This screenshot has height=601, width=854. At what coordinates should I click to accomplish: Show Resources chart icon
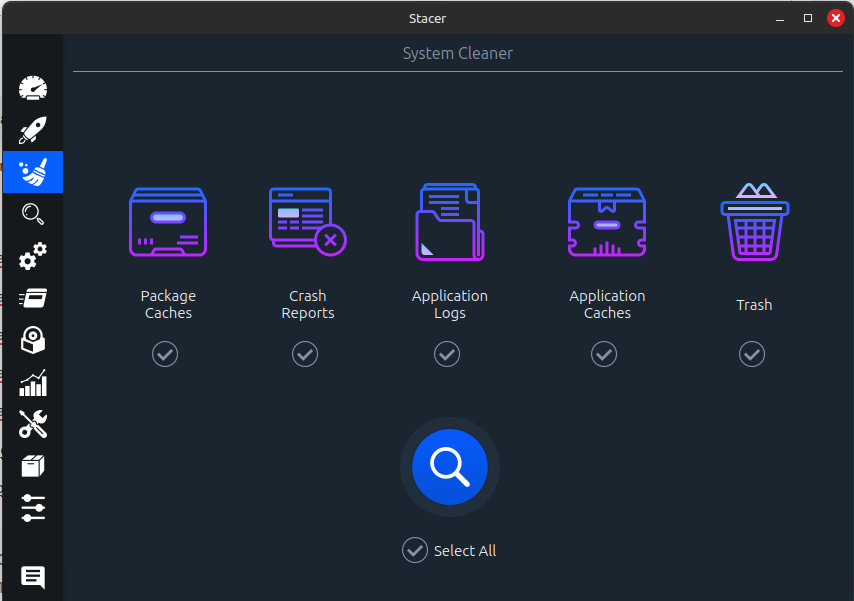coord(33,383)
